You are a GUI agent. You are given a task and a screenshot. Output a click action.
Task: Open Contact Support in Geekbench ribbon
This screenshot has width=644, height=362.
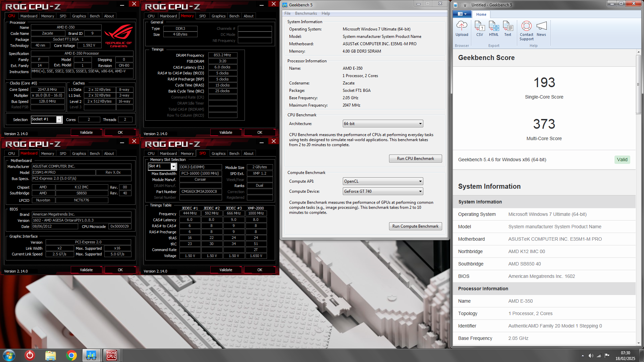(527, 31)
